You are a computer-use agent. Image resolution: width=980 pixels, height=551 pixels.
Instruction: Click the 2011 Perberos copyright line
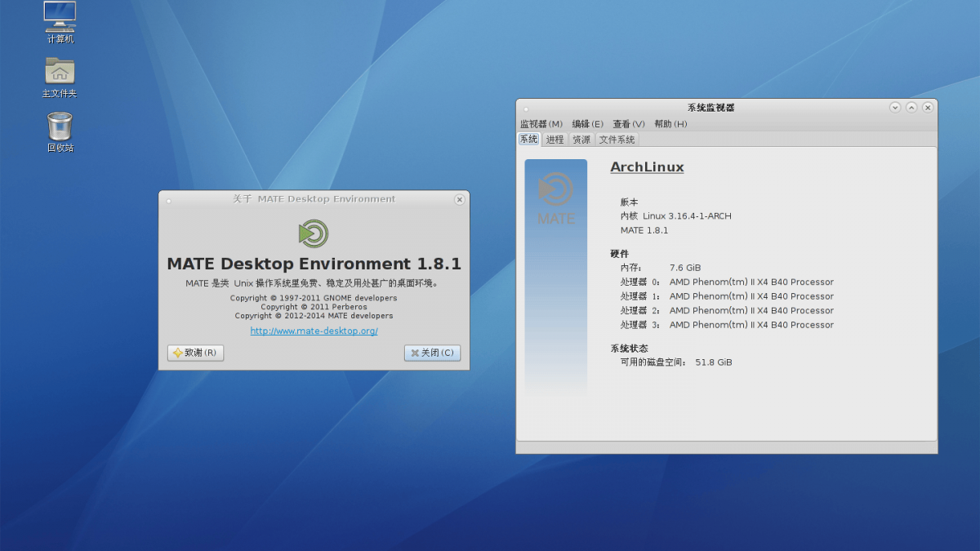314,307
